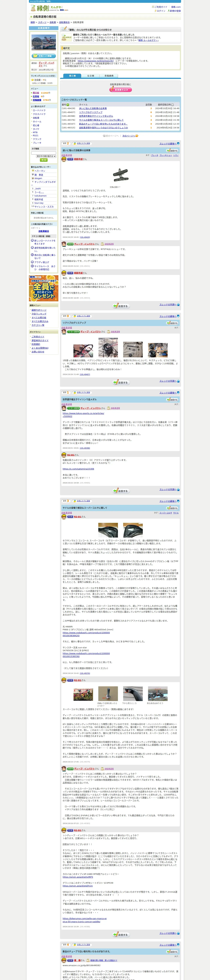Open 利用規約 in ガイドライン
Image resolution: width=210 pixels, height=980 pixels.
(36, 344)
